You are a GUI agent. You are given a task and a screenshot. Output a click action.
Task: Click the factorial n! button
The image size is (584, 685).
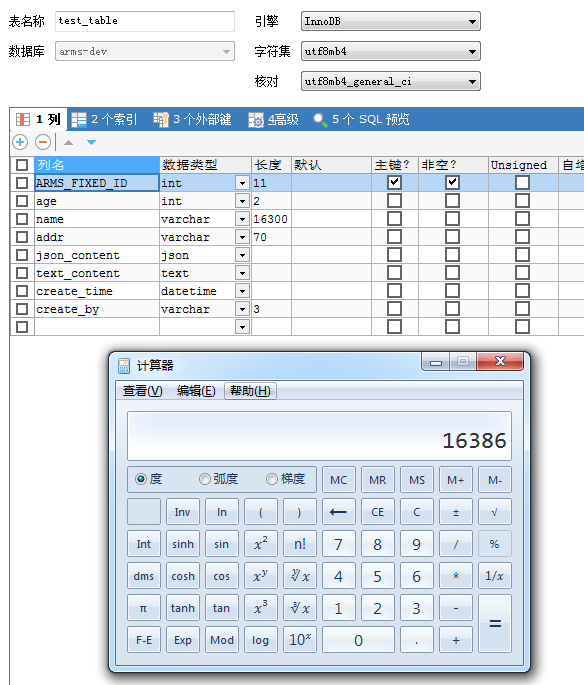tap(300, 544)
